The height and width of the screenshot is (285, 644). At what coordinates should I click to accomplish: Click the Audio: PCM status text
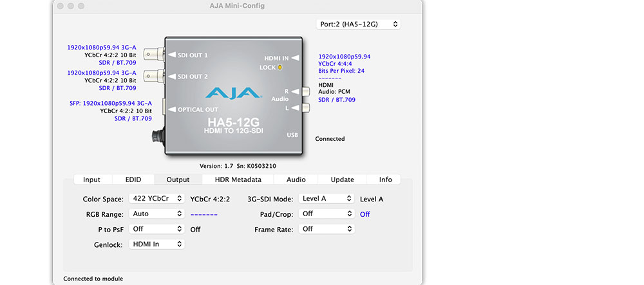334,92
